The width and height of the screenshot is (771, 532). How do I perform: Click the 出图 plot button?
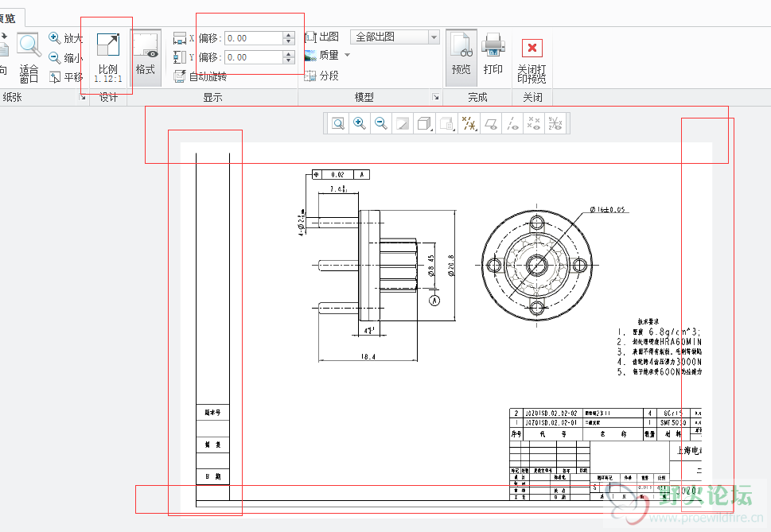pyautogui.click(x=322, y=37)
